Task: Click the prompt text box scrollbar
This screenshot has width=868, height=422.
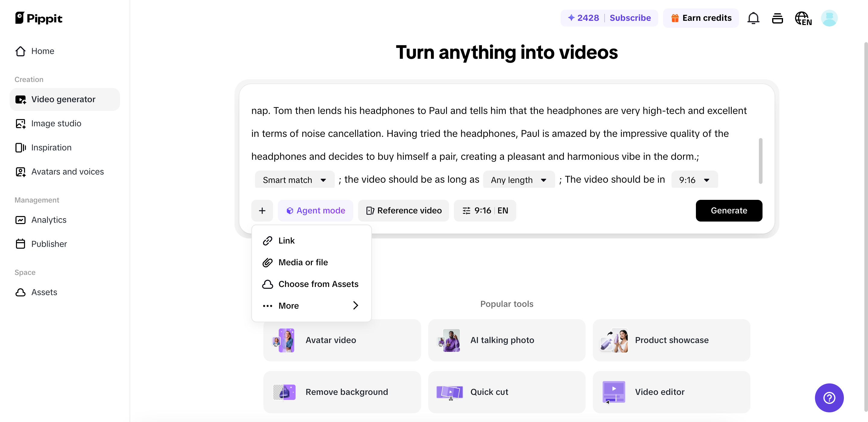Action: click(760, 161)
